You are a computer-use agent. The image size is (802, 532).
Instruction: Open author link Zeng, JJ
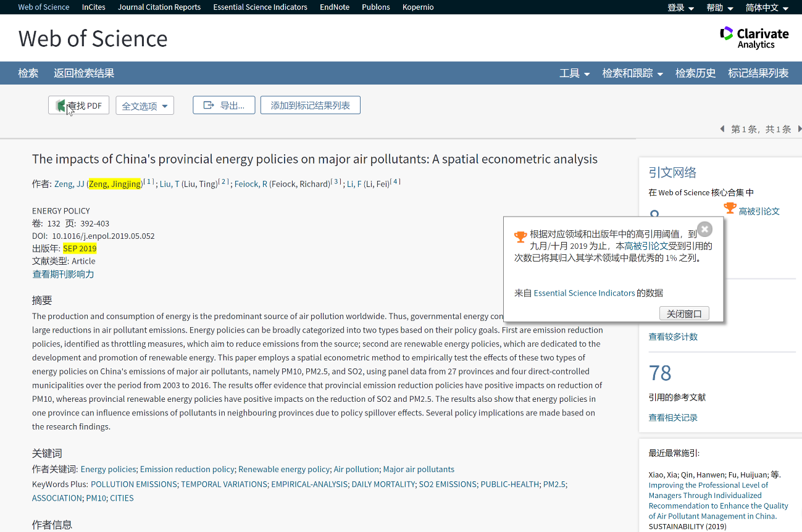69,184
